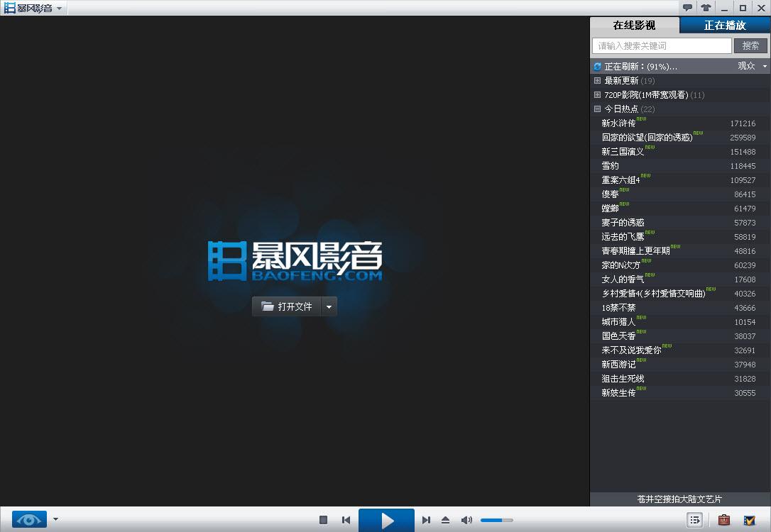
Task: Jump to previous track icon
Action: pos(346,520)
